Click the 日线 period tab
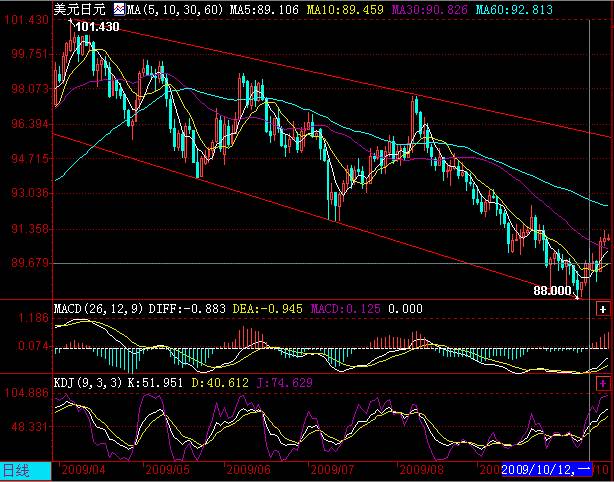 point(16,470)
